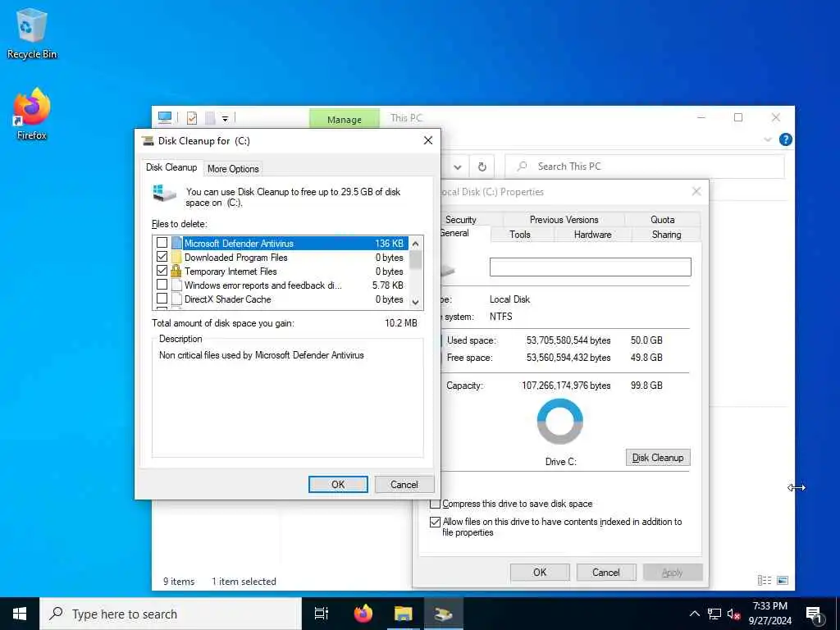Image resolution: width=840 pixels, height=630 pixels.
Task: Check Windows error reports and feedback checkbox
Action: point(162,285)
